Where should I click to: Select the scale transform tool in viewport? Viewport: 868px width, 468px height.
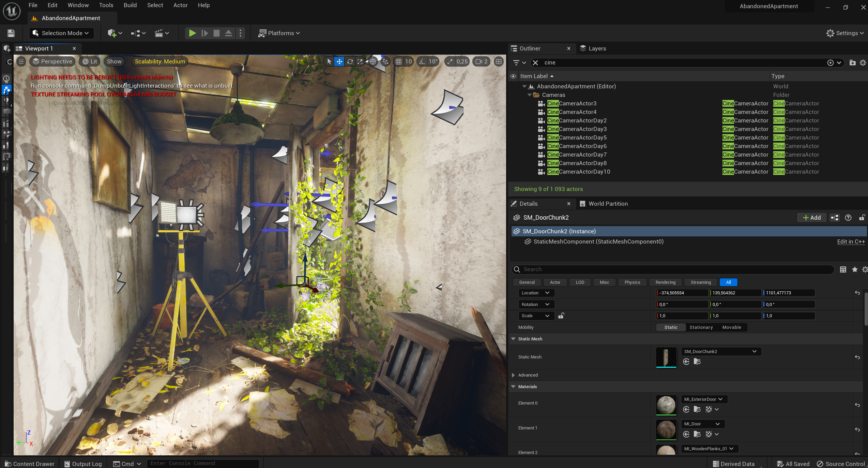tap(360, 61)
